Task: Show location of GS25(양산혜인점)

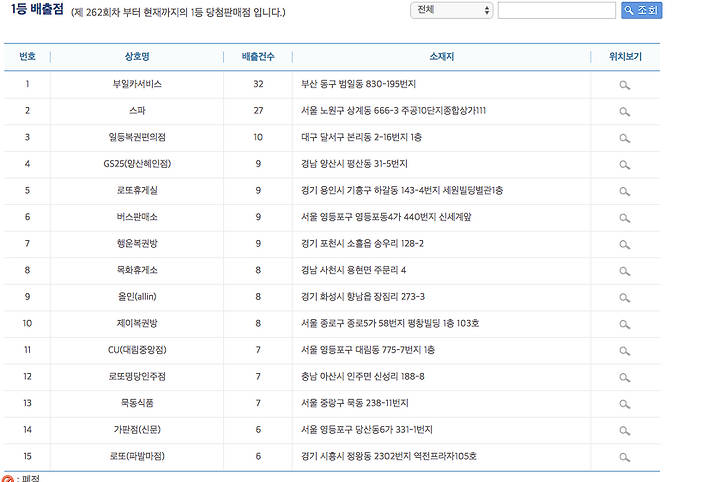Action: pyautogui.click(x=624, y=165)
